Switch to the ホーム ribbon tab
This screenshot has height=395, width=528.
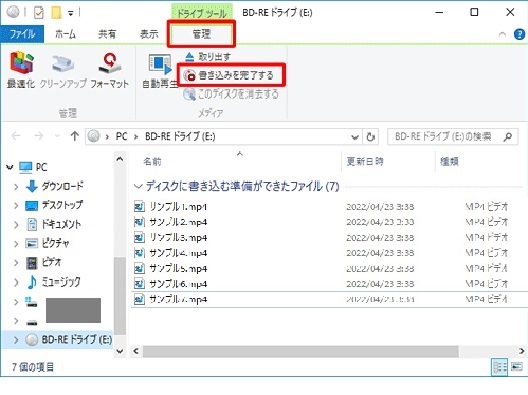coord(65,34)
